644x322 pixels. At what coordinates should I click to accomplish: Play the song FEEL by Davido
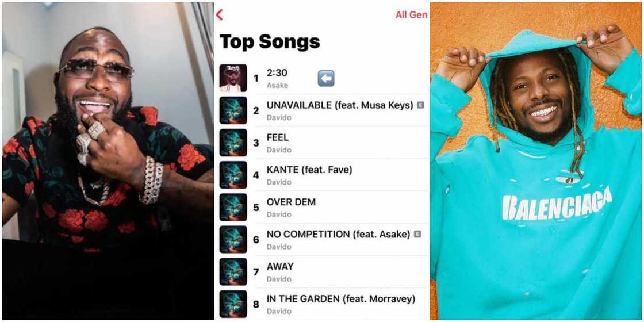(323, 143)
